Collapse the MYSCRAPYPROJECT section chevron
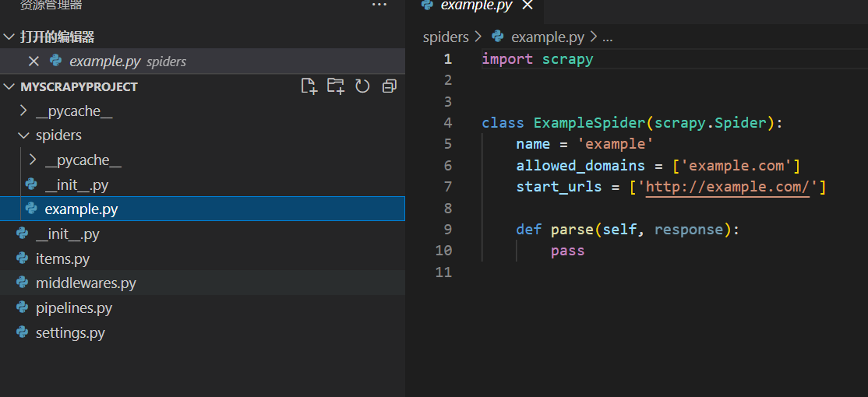Viewport: 868px width, 397px height. tap(9, 87)
